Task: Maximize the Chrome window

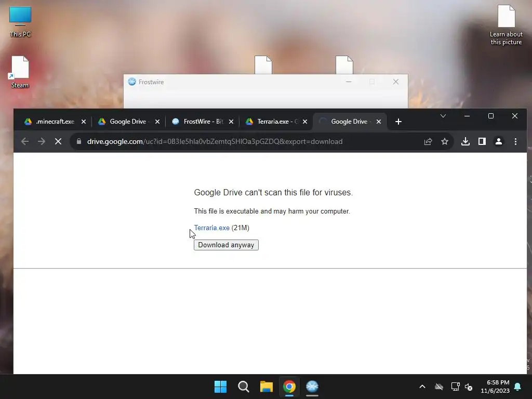Action: [491, 116]
